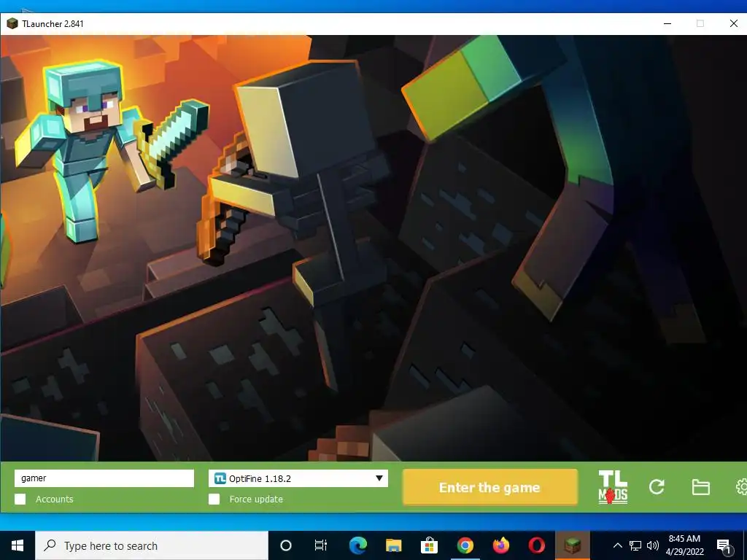Open File Explorer from the taskbar
The height and width of the screenshot is (560, 747).
[393, 545]
